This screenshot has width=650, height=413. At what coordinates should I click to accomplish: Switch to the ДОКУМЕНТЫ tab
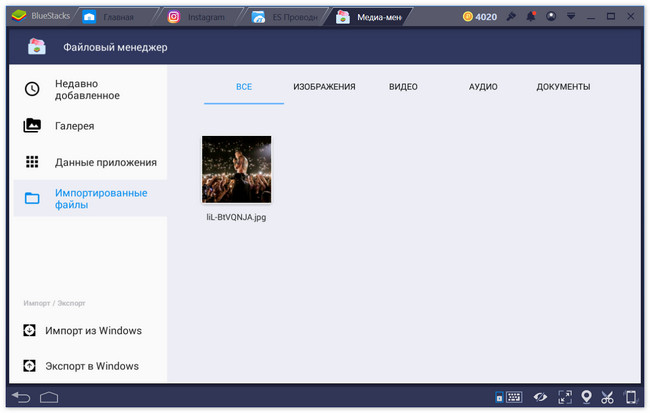[563, 87]
